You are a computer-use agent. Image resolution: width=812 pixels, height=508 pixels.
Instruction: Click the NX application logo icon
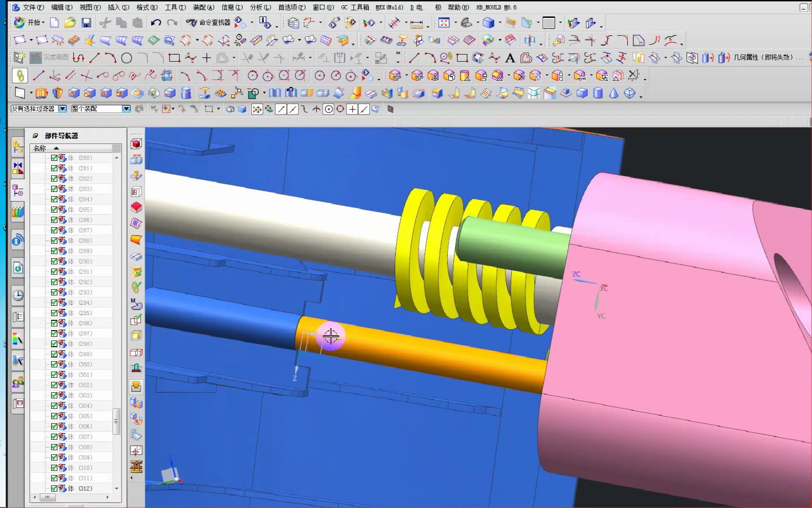coord(16,7)
